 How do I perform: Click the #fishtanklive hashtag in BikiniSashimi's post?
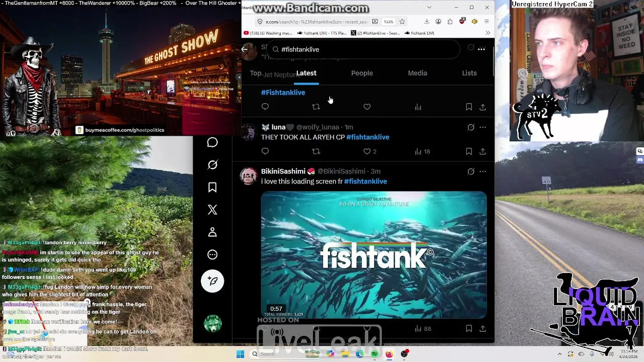click(x=365, y=182)
